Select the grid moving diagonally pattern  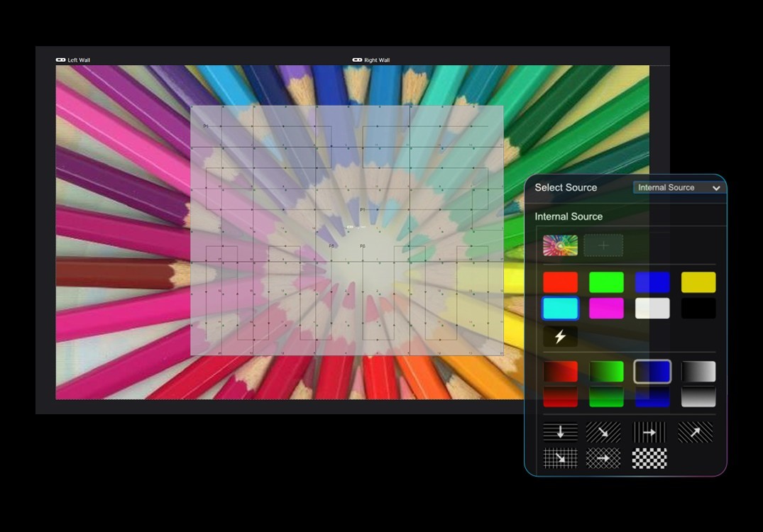[x=560, y=458]
